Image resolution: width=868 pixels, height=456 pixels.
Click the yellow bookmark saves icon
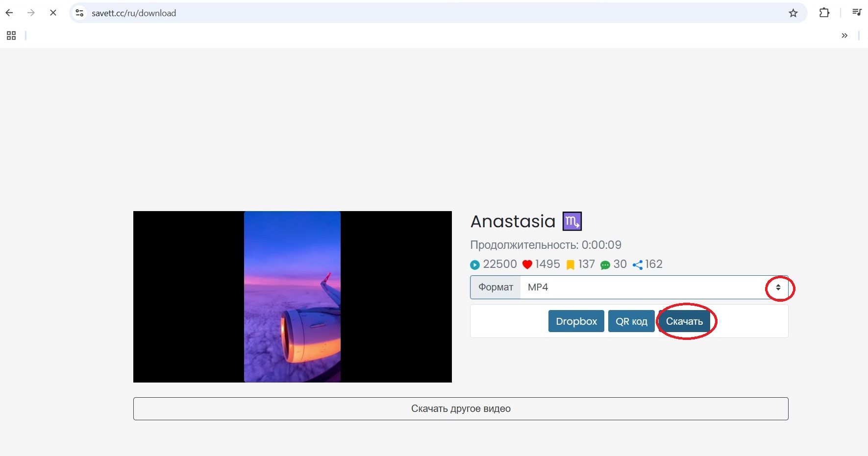pyautogui.click(x=570, y=265)
